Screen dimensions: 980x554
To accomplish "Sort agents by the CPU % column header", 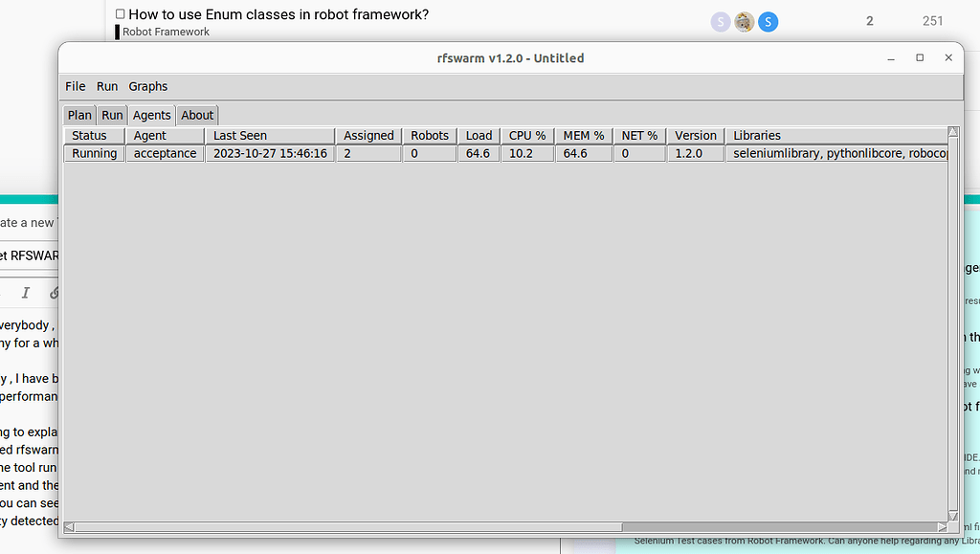I will point(527,135).
